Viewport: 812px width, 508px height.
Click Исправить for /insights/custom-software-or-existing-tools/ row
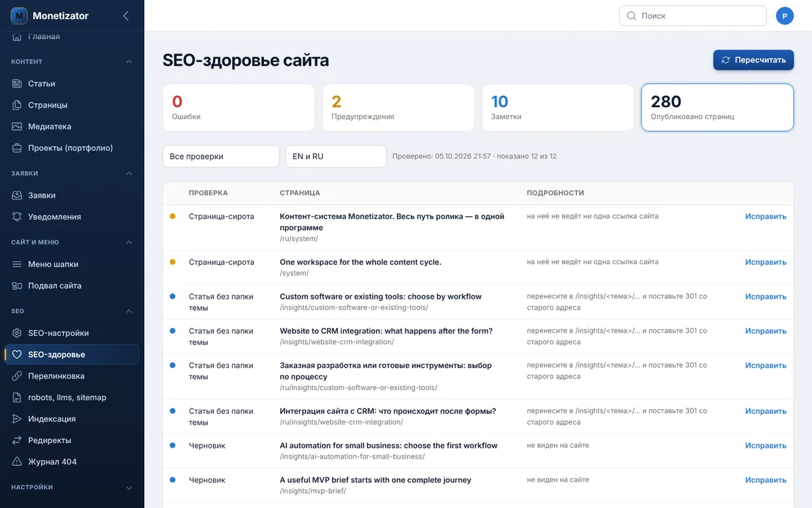(765, 297)
